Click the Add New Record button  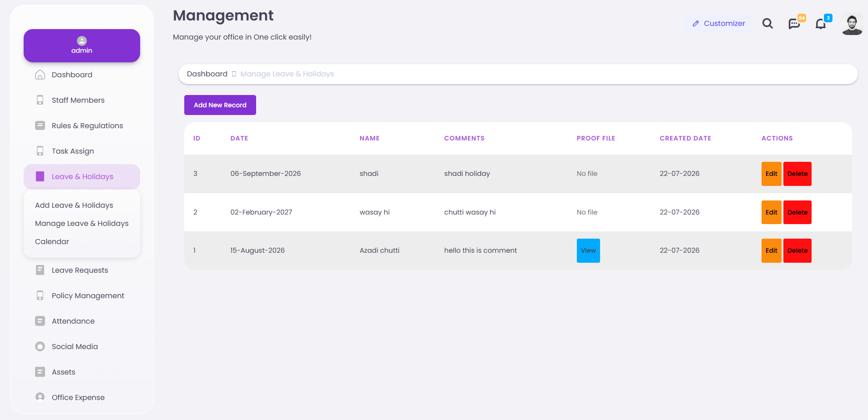click(220, 105)
